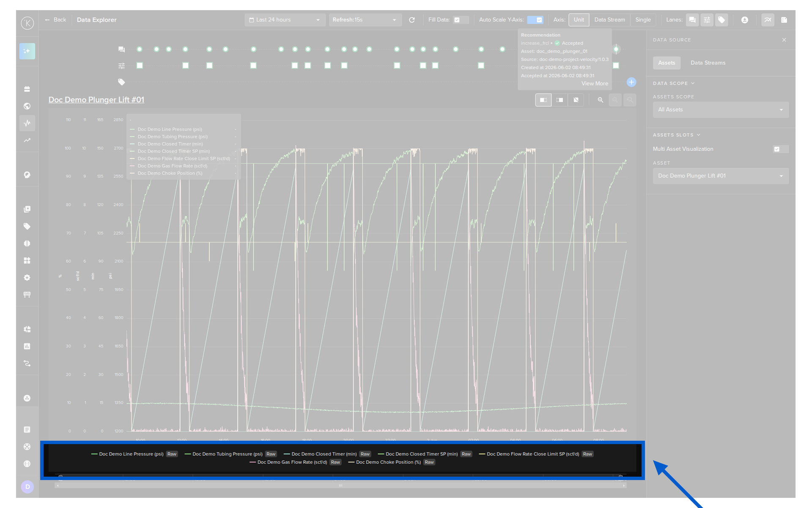The height and width of the screenshot is (508, 812).
Task: Open the document list sidebar icon
Action: [27, 430]
